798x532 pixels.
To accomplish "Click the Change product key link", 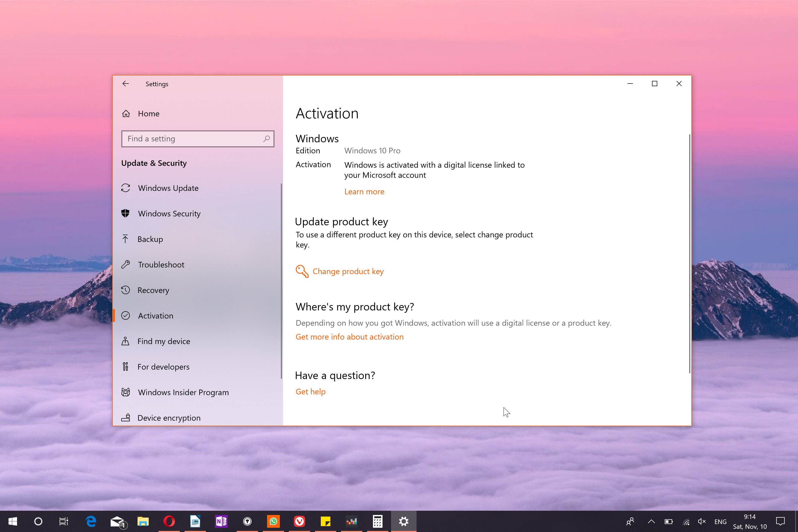I will [x=348, y=271].
